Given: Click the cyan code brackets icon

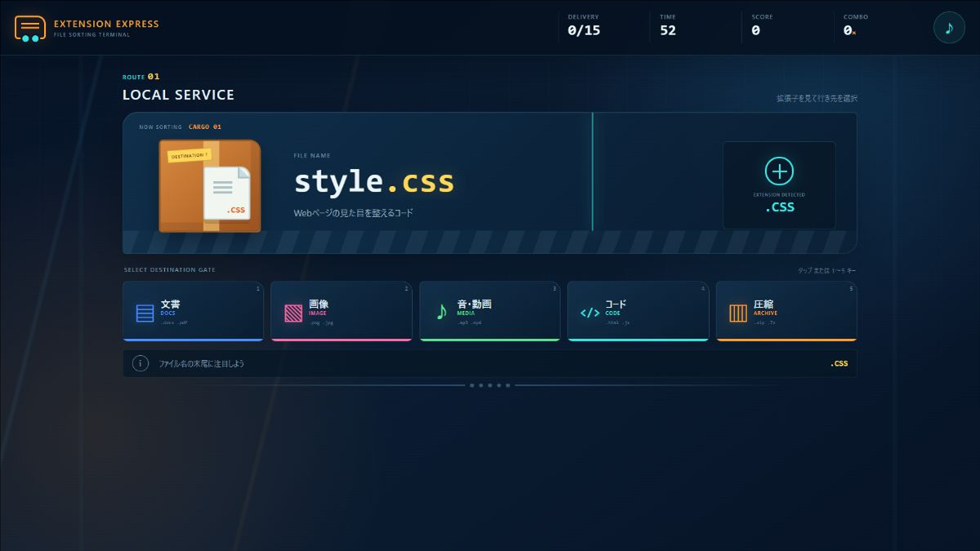Looking at the screenshot, I should (590, 313).
